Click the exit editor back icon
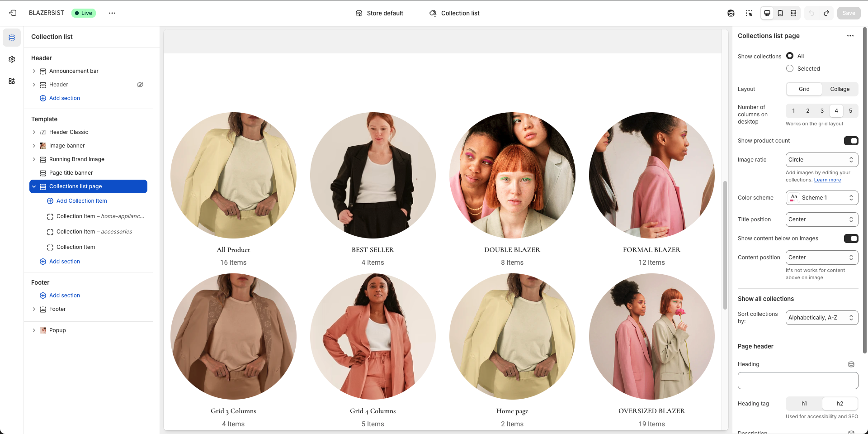The image size is (868, 434). [13, 13]
